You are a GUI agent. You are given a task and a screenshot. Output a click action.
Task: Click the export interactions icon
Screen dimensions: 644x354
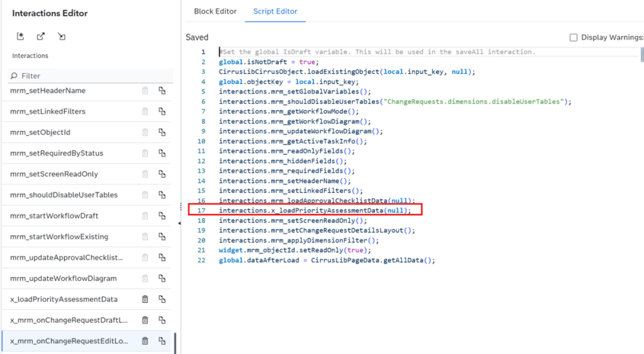tap(41, 36)
